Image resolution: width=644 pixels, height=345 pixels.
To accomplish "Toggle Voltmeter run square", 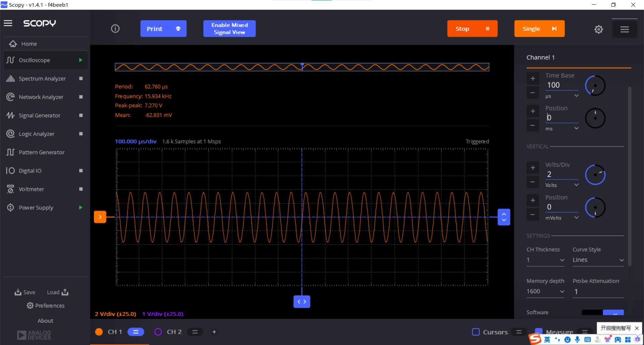I will [x=81, y=189].
